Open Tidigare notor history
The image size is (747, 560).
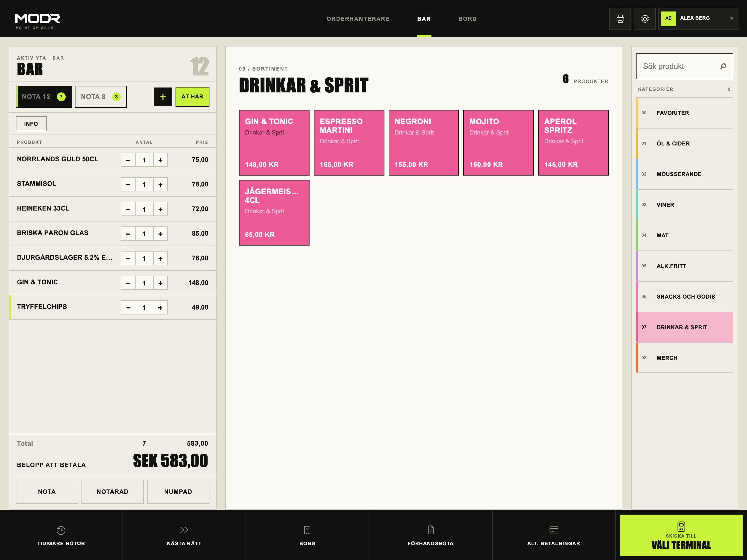point(61,535)
